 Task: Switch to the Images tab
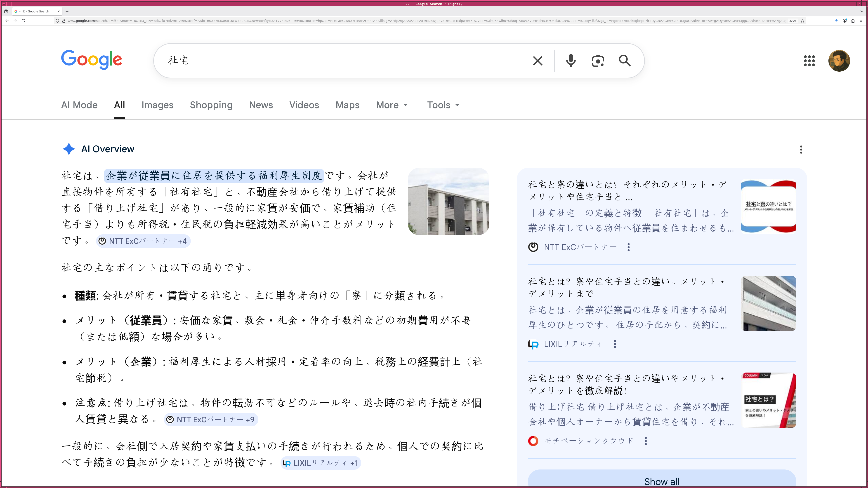pos(157,105)
